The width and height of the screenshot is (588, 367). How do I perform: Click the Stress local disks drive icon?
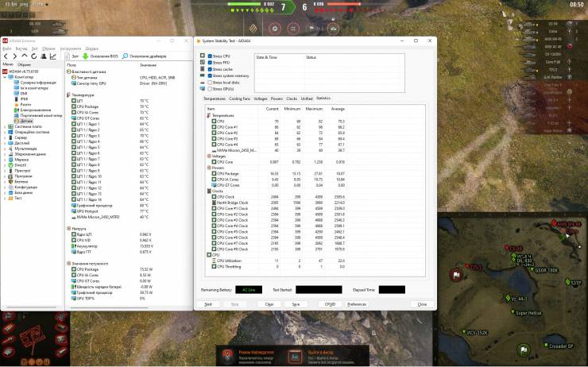203,82
